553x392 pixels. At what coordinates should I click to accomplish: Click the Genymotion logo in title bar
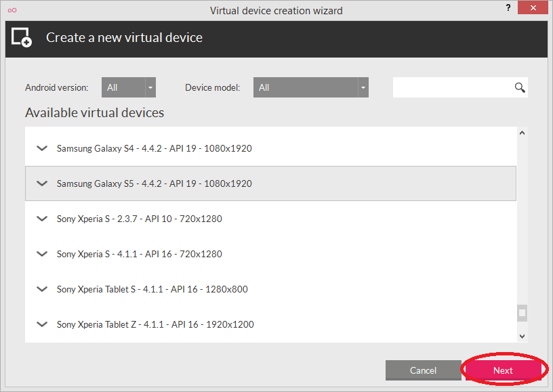tap(12, 10)
